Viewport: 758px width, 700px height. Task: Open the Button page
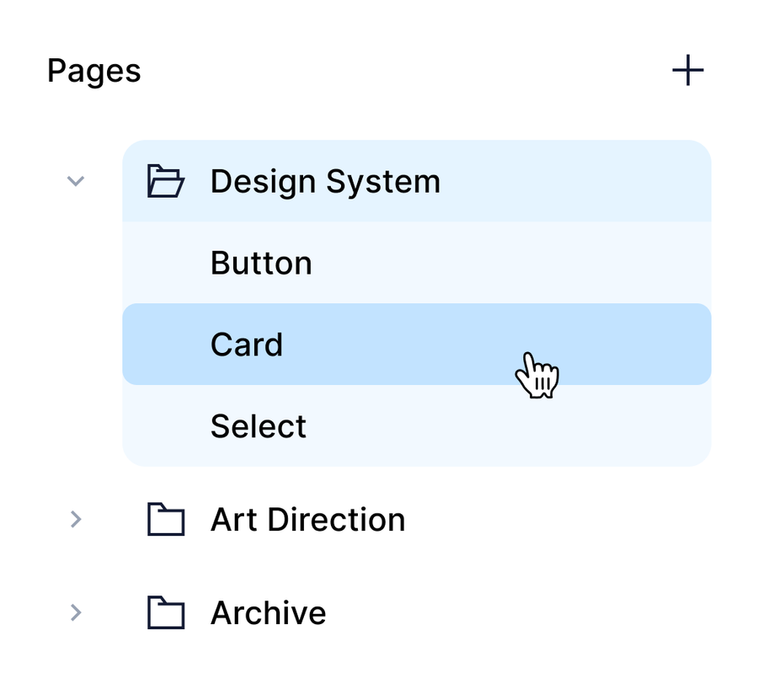point(261,263)
